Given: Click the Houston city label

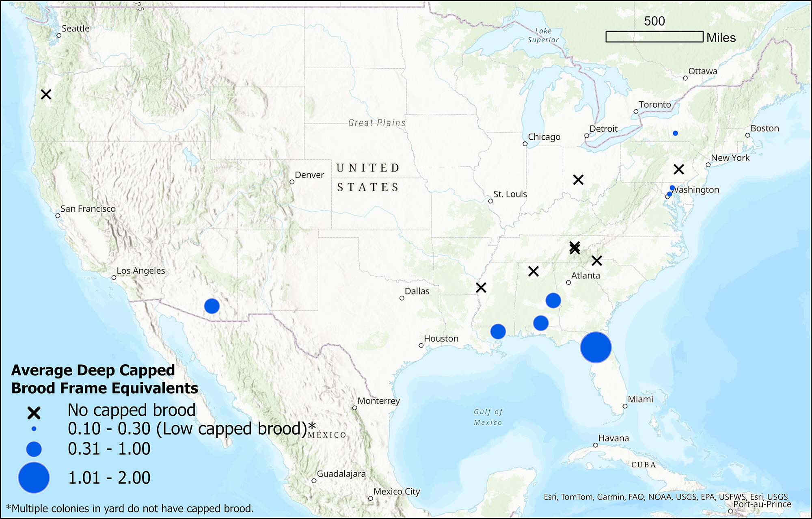Looking at the screenshot, I should pos(441,339).
